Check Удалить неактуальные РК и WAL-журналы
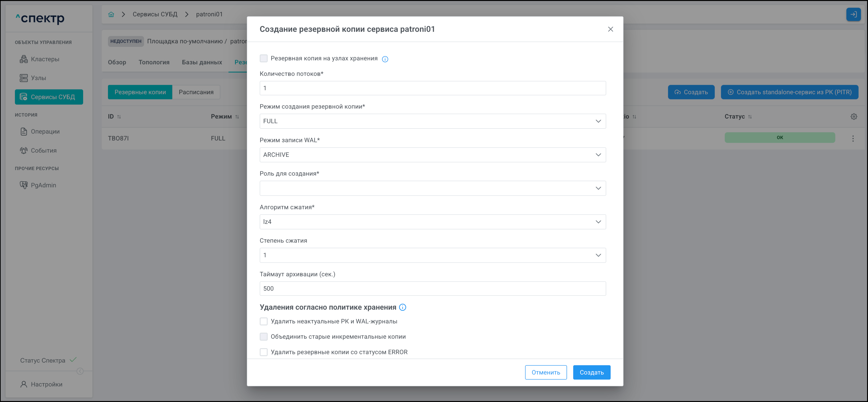Screen dimensions: 868x402 [x=263, y=321]
